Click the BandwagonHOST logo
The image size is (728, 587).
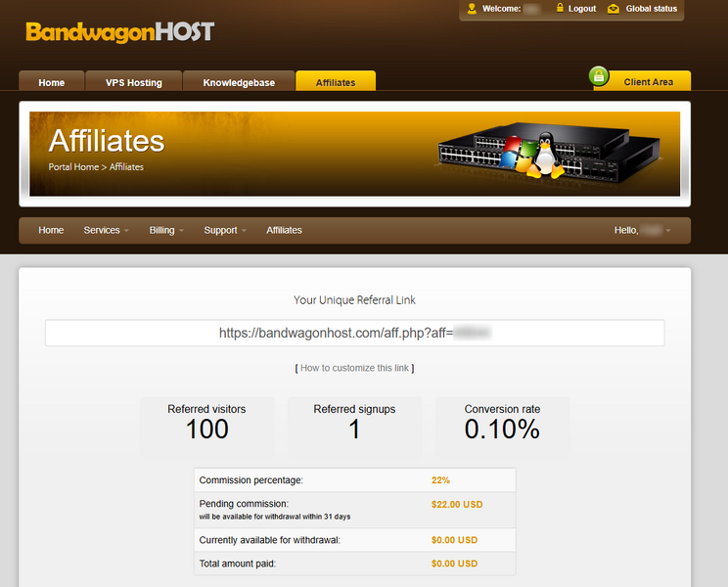(119, 32)
